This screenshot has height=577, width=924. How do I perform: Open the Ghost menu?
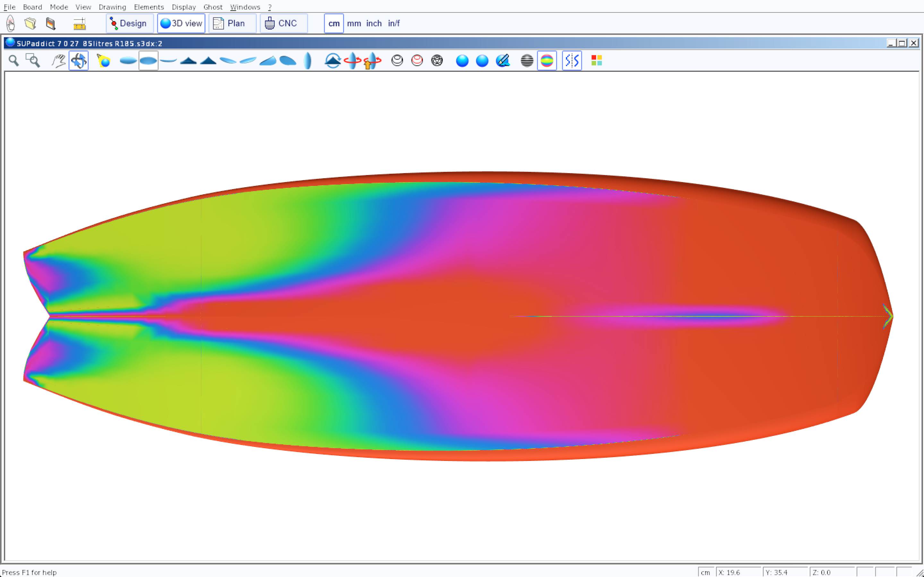click(x=213, y=7)
